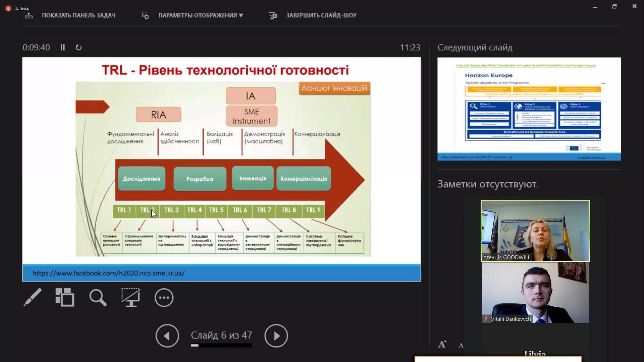Select Vitalii Dankevych video tile

[x=535, y=293]
